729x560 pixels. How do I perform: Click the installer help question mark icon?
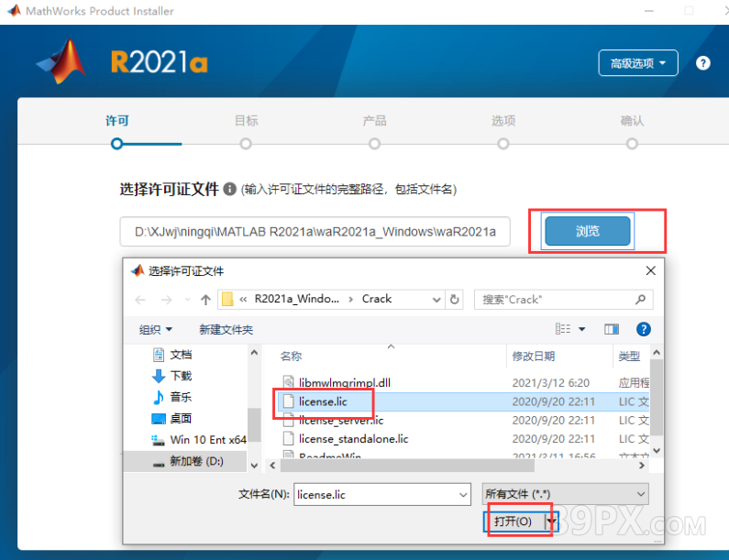point(703,62)
